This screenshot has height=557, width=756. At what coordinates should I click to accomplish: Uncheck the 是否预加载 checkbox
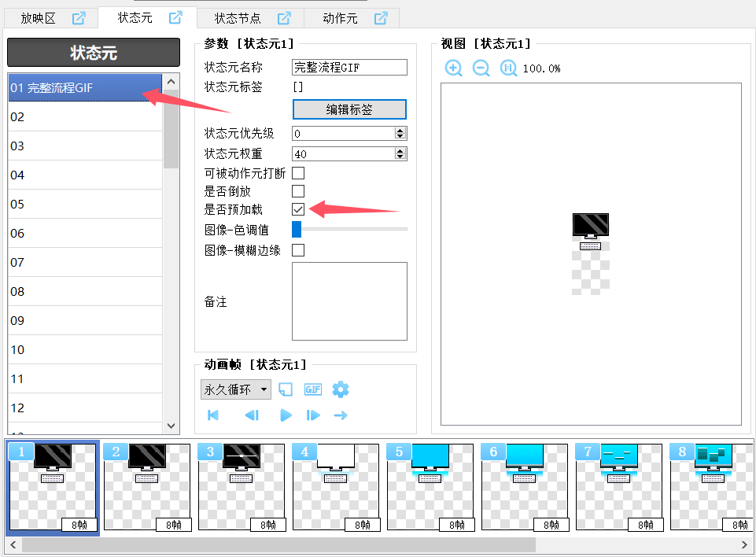[x=298, y=209]
